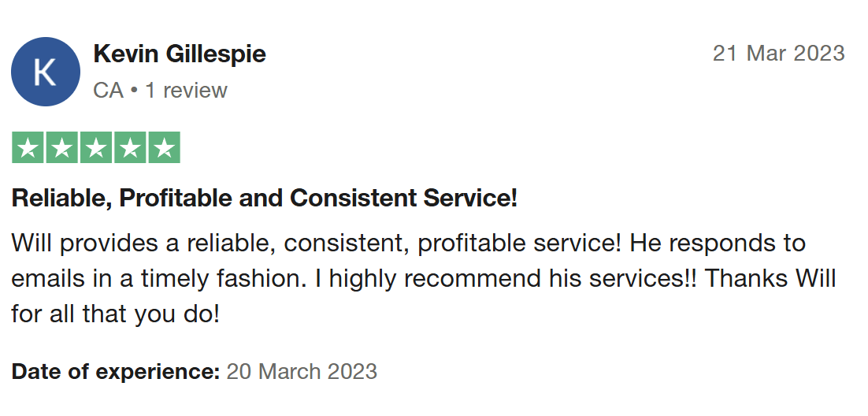Click the letter K inside the avatar
This screenshot has height=416, width=868.
[x=46, y=72]
